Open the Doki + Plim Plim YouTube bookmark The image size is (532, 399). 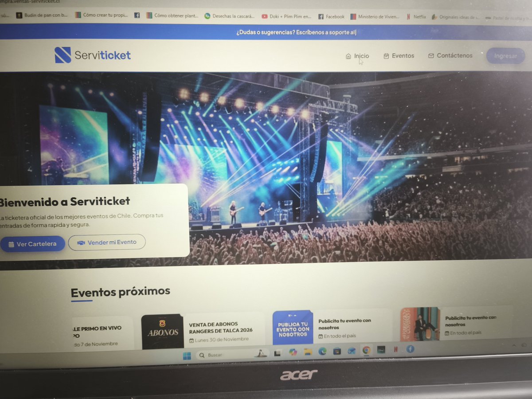pyautogui.click(x=286, y=16)
